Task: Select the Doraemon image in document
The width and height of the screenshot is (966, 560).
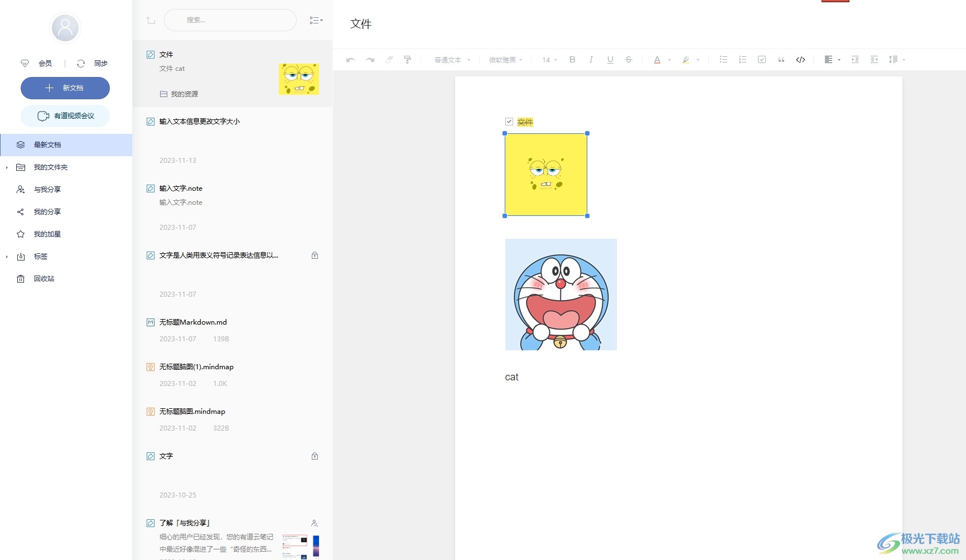Action: click(x=561, y=295)
